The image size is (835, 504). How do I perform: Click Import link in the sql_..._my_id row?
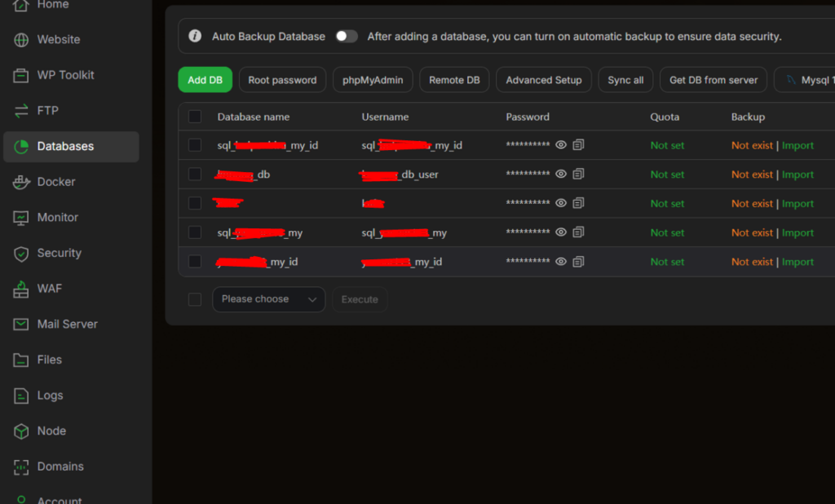[x=797, y=145]
